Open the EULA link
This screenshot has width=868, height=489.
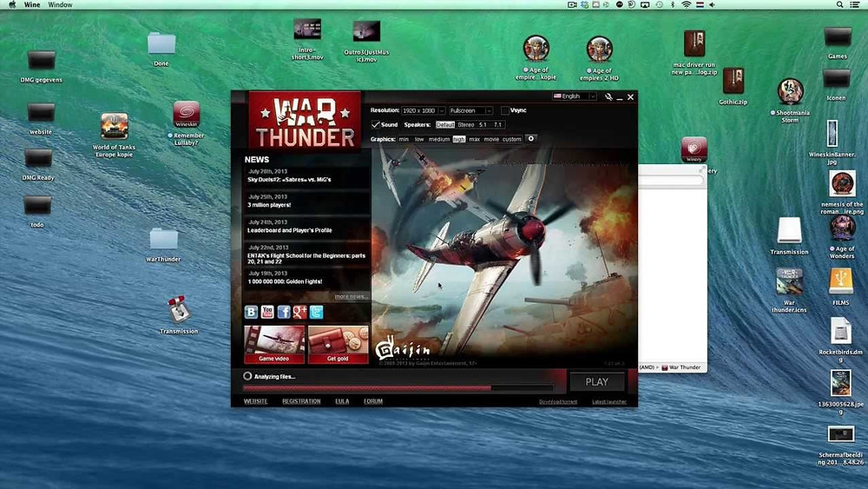tap(342, 401)
